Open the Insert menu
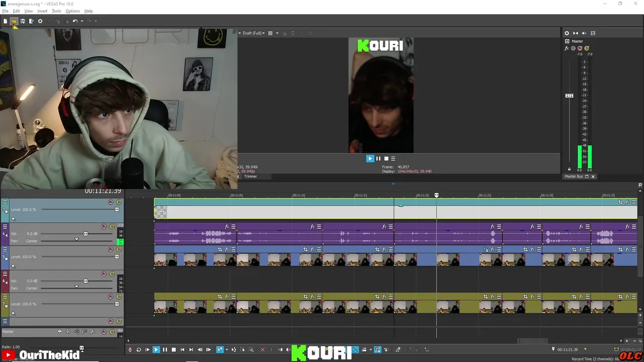Screen dimensions: 644x362 pos(42,11)
